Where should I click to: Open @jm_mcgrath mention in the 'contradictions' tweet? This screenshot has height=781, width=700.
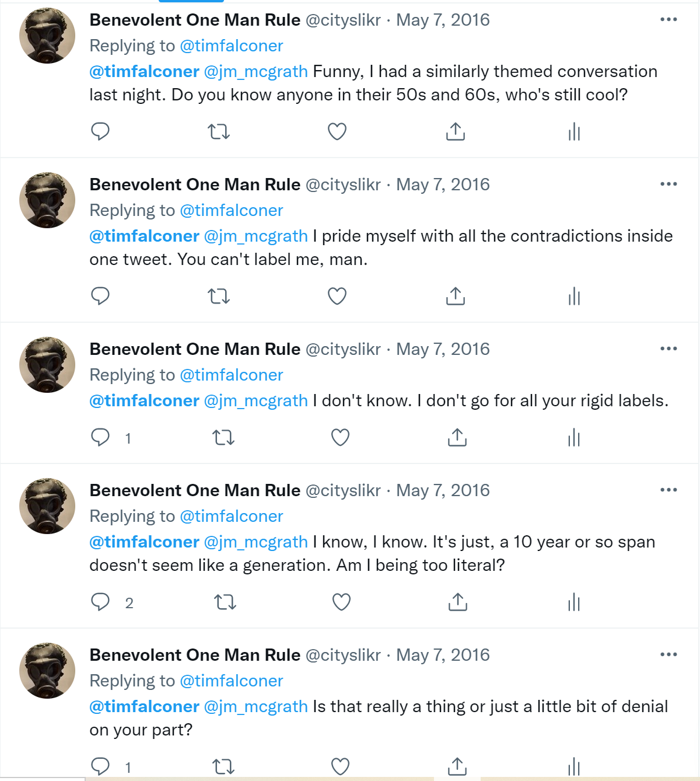256,236
